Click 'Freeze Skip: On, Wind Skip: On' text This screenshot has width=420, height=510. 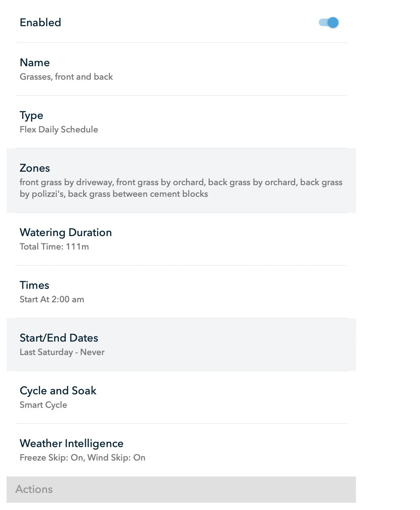83,458
